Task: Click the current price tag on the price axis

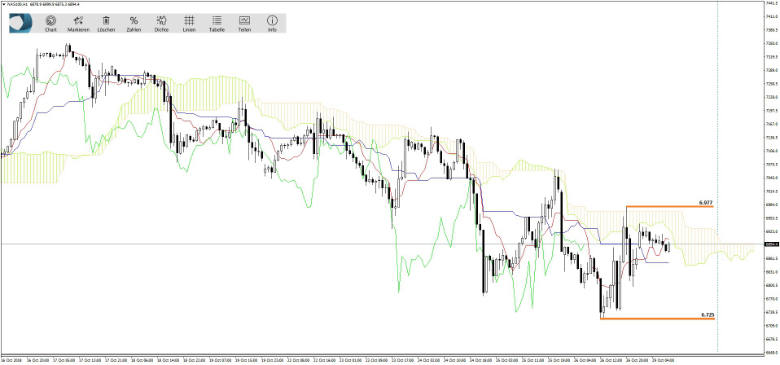Action: coord(771,244)
